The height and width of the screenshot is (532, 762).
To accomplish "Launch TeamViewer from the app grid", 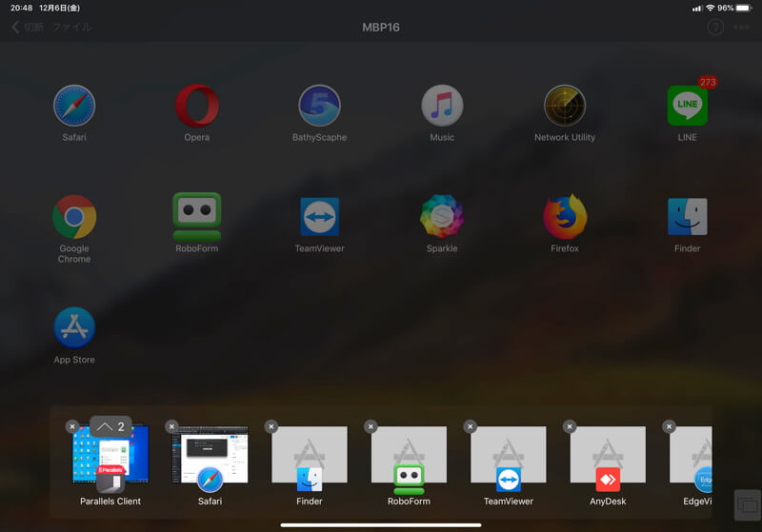I will pyautogui.click(x=319, y=216).
